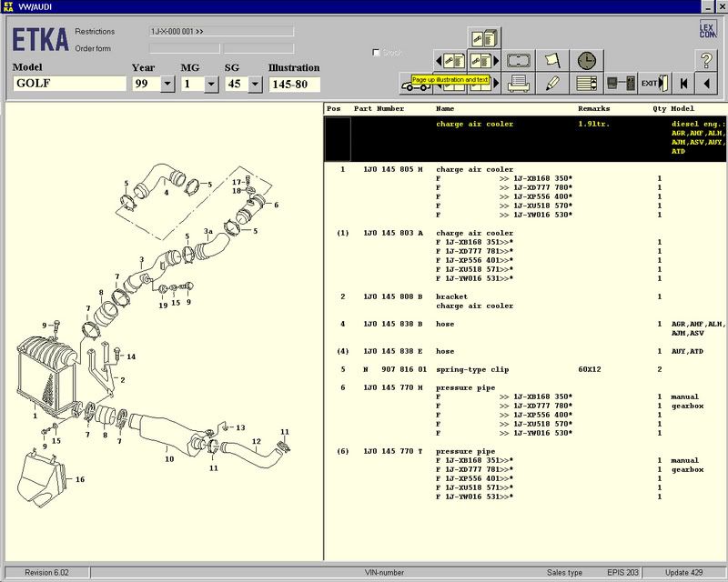Click the back arrow icon

click(706, 84)
